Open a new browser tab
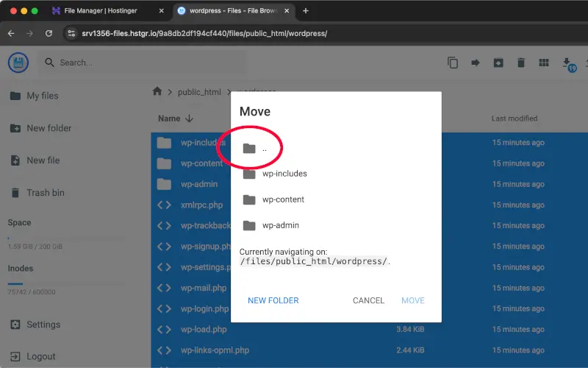Image resolution: width=588 pixels, height=368 pixels. [x=306, y=10]
